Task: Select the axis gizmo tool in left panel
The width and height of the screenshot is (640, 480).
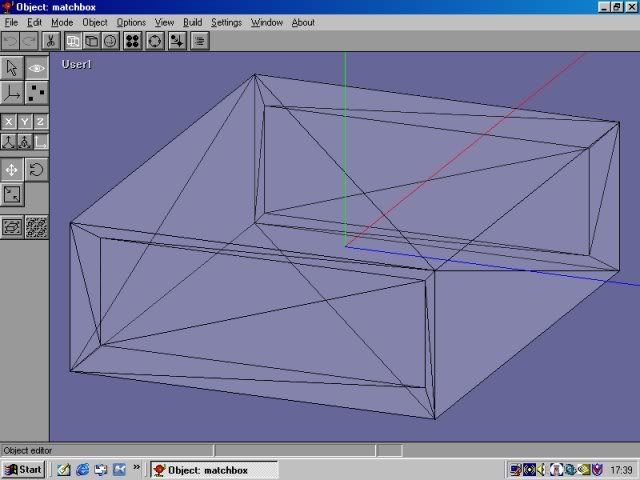Action: (x=12, y=93)
